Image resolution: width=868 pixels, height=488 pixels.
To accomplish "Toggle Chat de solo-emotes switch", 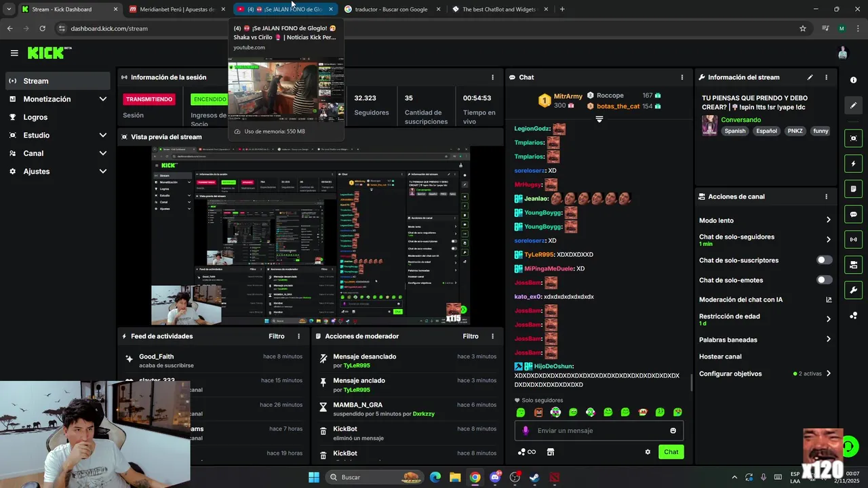I will pyautogui.click(x=824, y=280).
